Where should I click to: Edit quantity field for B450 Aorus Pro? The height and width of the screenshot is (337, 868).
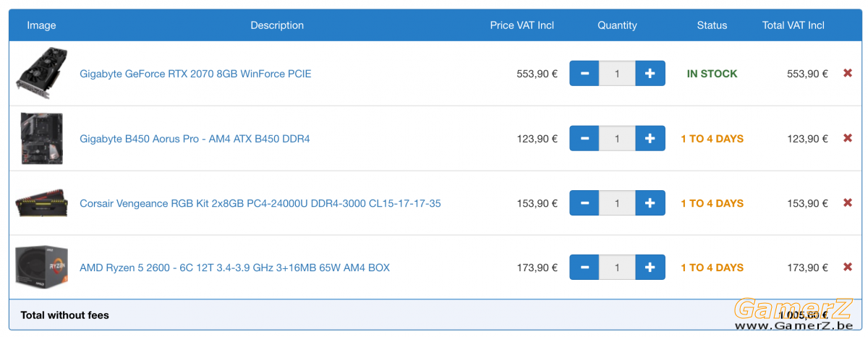617,138
